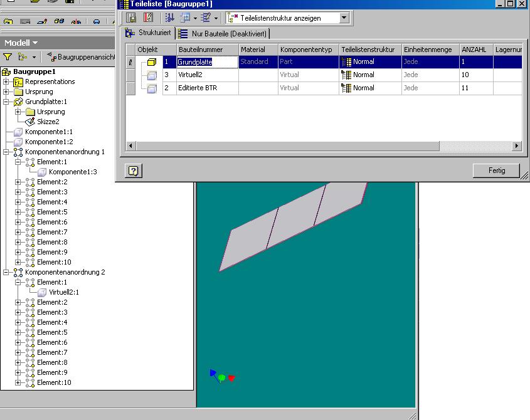
Task: Click the ANZAHL cell showing 10
Action: point(475,75)
